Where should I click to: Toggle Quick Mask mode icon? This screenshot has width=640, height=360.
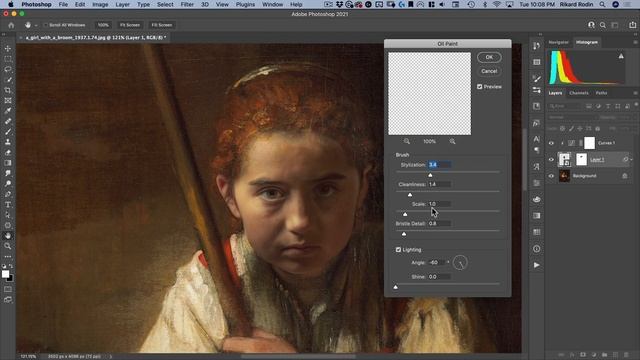coord(8,289)
